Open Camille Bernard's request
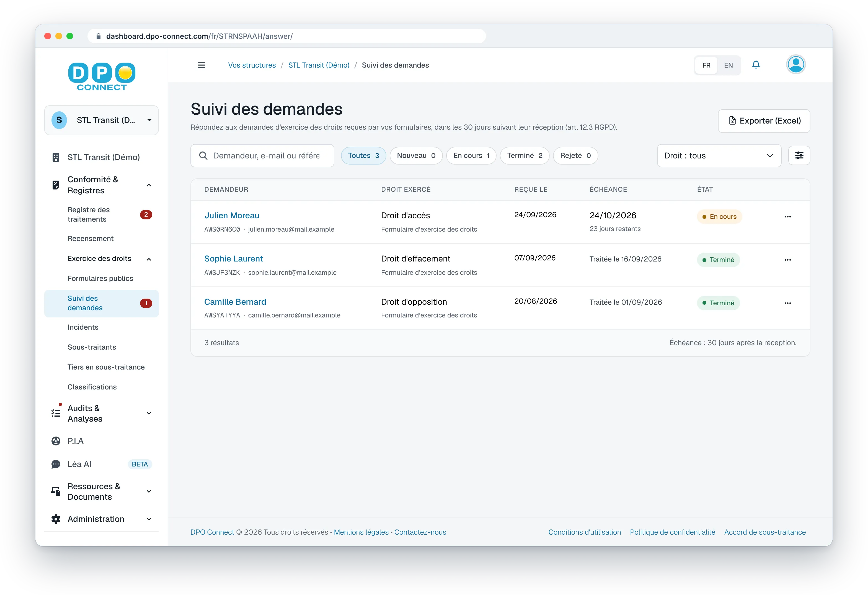 click(235, 302)
